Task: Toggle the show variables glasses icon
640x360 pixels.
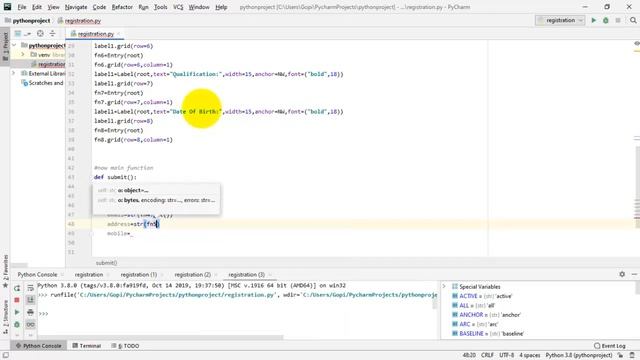Action: coord(31,324)
